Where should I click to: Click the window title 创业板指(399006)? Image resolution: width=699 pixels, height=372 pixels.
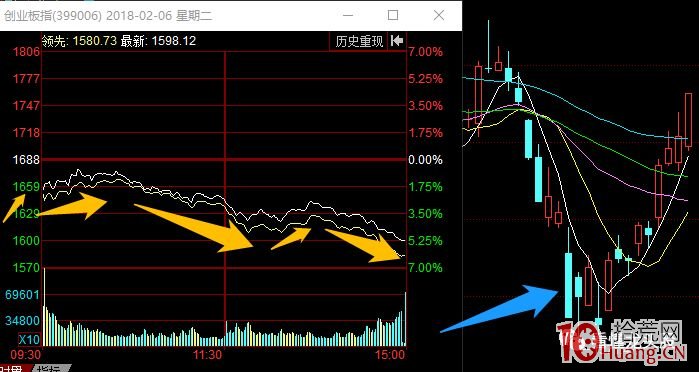(53, 16)
